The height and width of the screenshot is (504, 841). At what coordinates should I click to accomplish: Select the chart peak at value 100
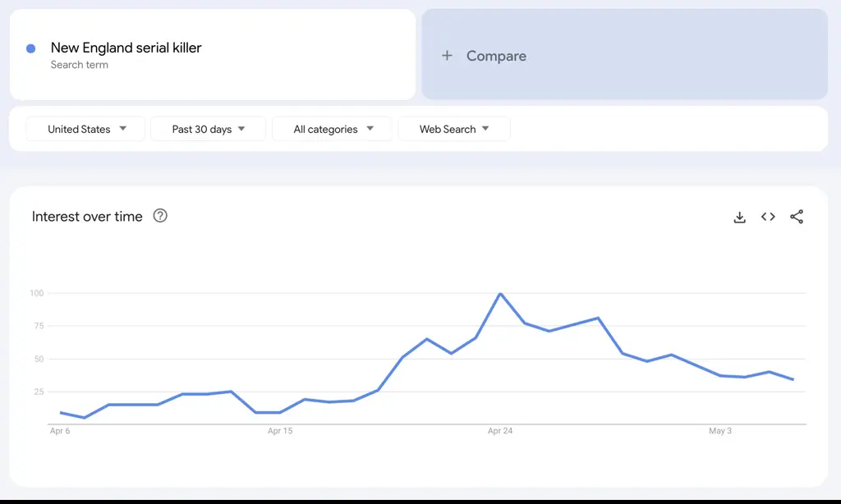500,294
